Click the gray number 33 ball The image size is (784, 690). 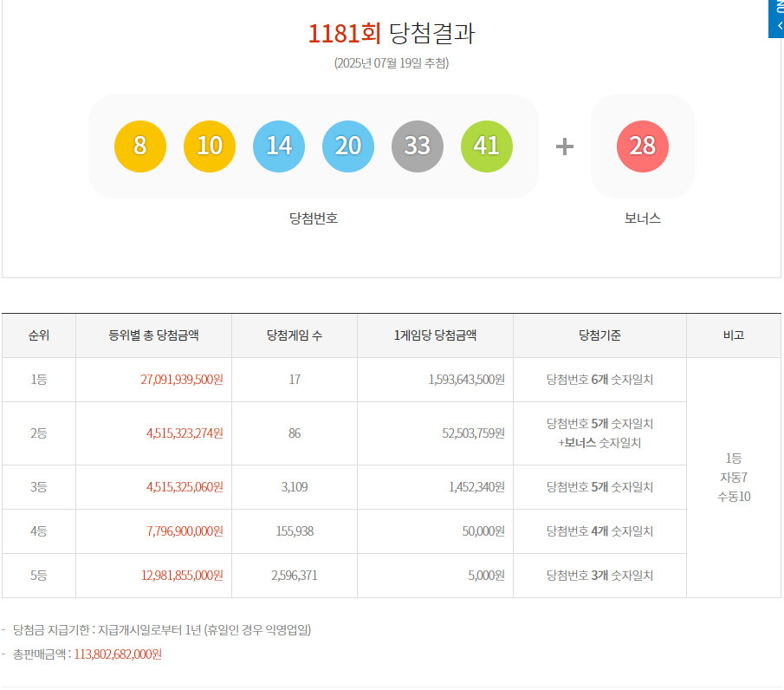point(418,146)
